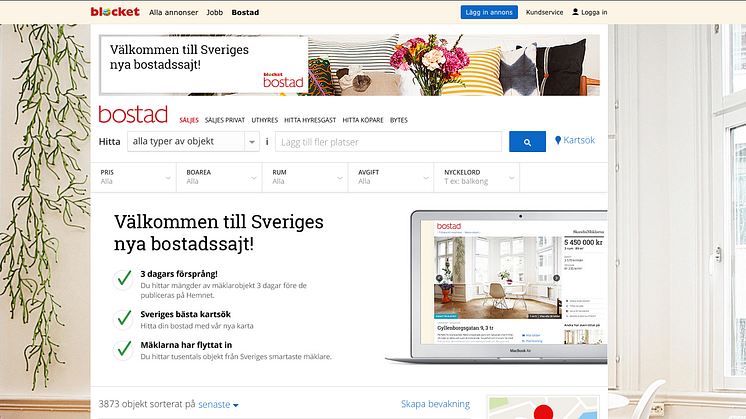Click the blocket bostad banner logo
Viewport: 746px width, 419px height.
point(283,80)
